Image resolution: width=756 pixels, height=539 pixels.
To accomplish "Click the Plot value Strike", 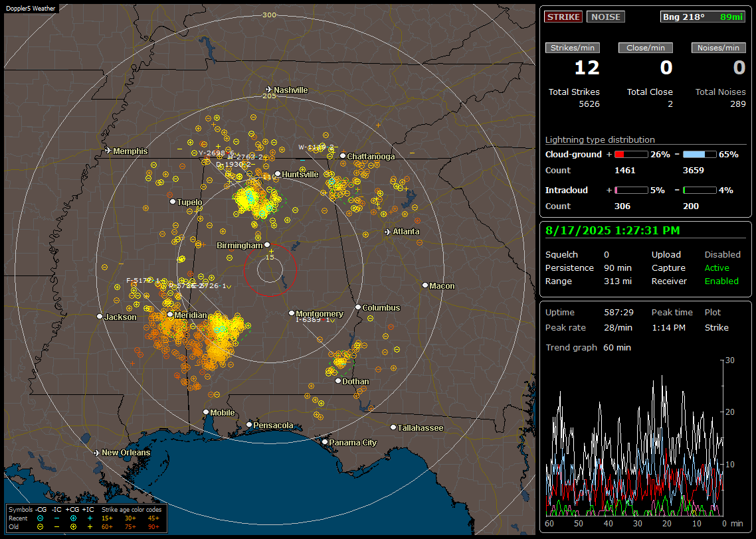I will [x=717, y=327].
